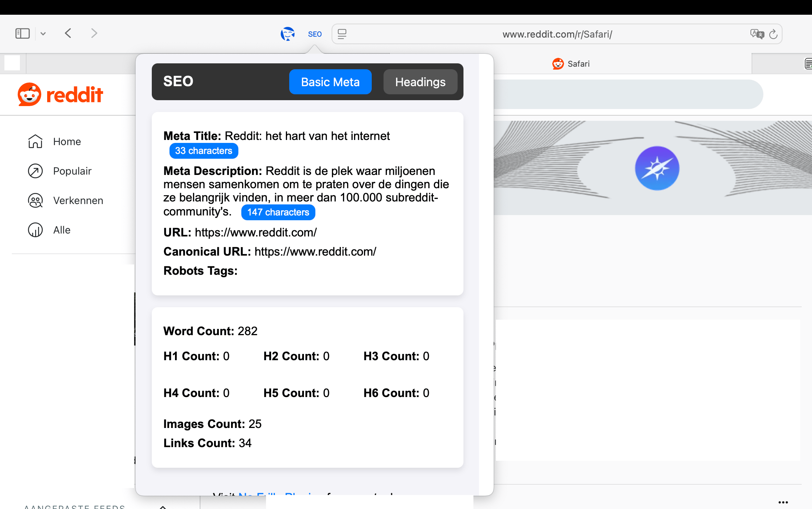Click the Canonical URL value
The image size is (812, 509).
pos(315,252)
